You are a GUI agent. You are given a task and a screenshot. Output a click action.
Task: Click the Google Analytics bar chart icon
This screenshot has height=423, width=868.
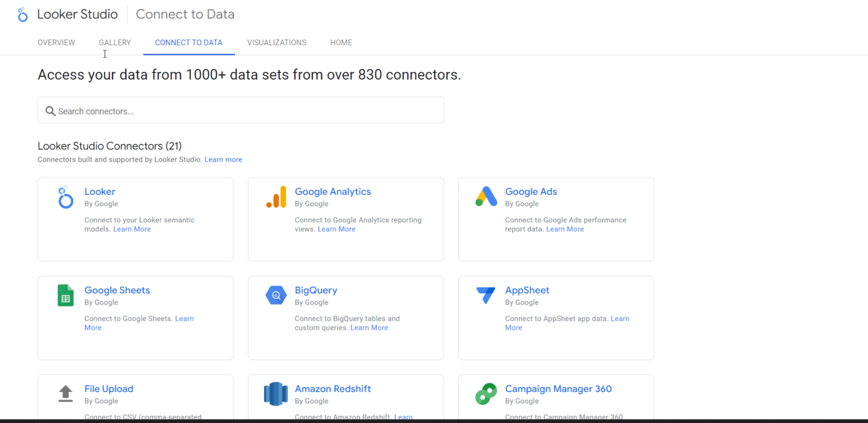pos(275,196)
